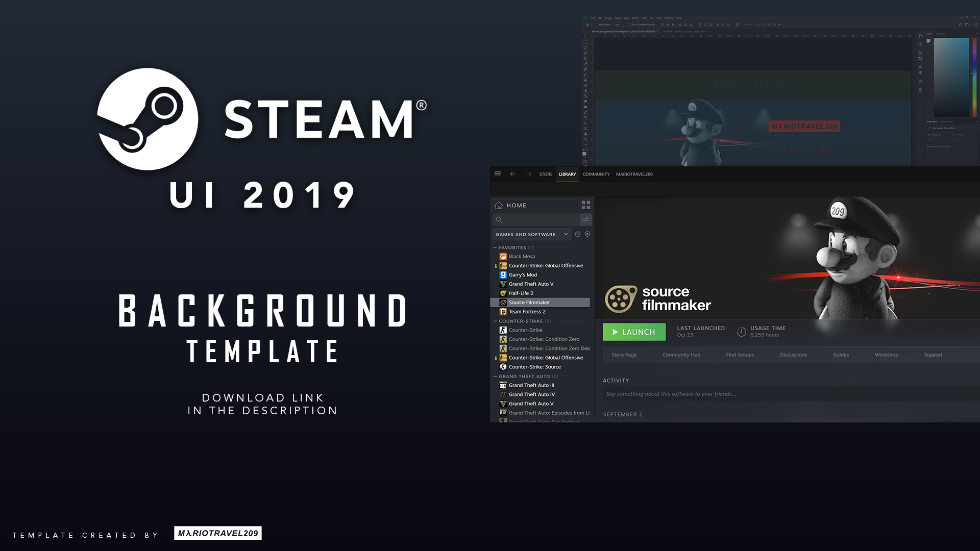Open the Photoshop File menu

593,18
